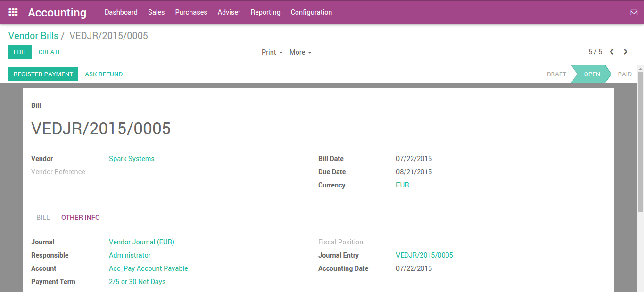Click the Edit button
The height and width of the screenshot is (292, 644).
tap(20, 52)
